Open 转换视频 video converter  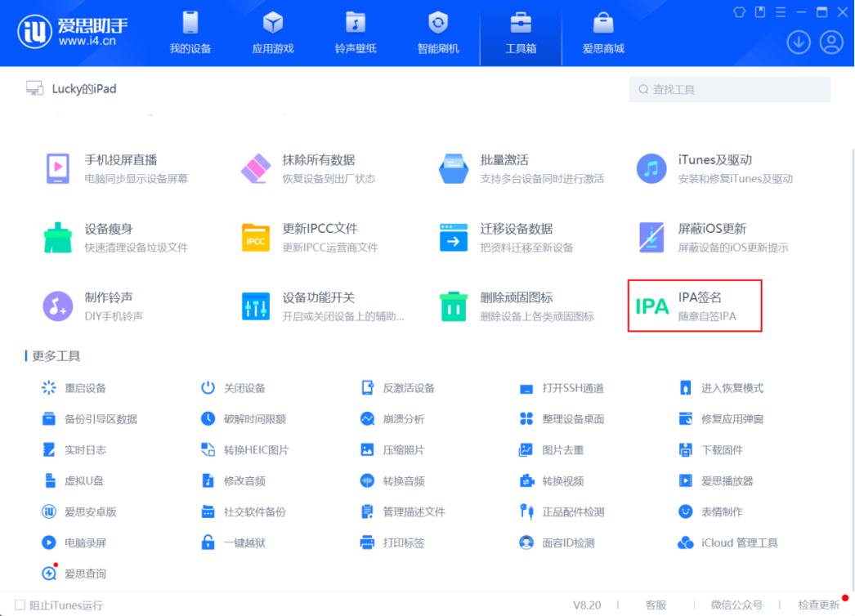[x=551, y=481]
